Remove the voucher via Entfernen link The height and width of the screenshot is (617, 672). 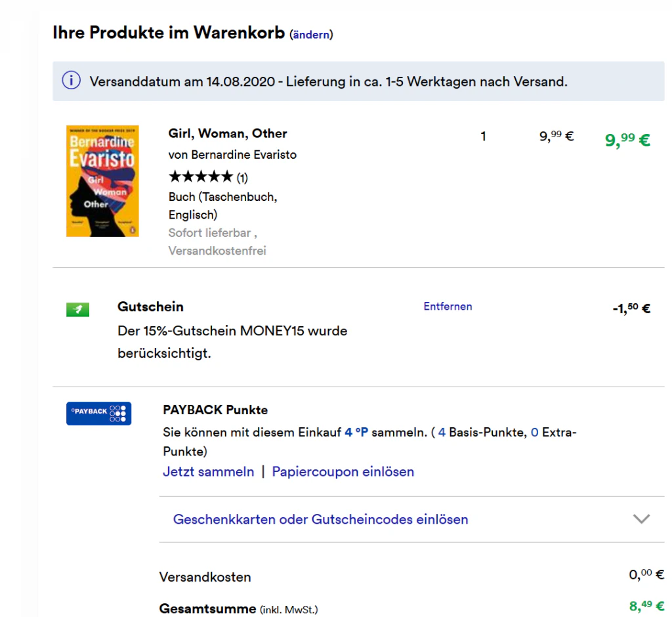(x=448, y=306)
